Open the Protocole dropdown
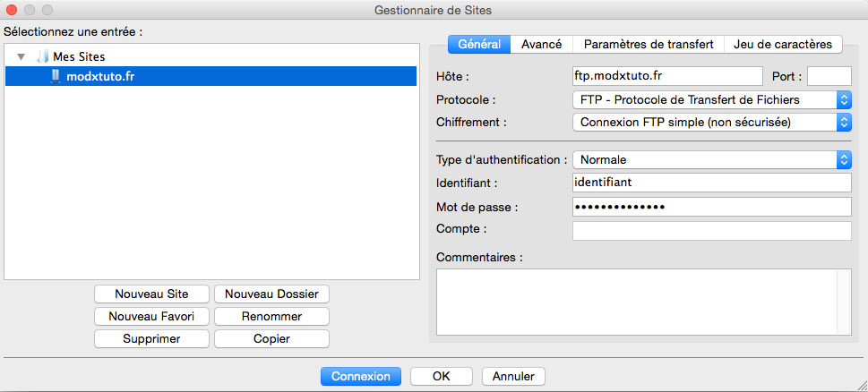 pyautogui.click(x=712, y=100)
